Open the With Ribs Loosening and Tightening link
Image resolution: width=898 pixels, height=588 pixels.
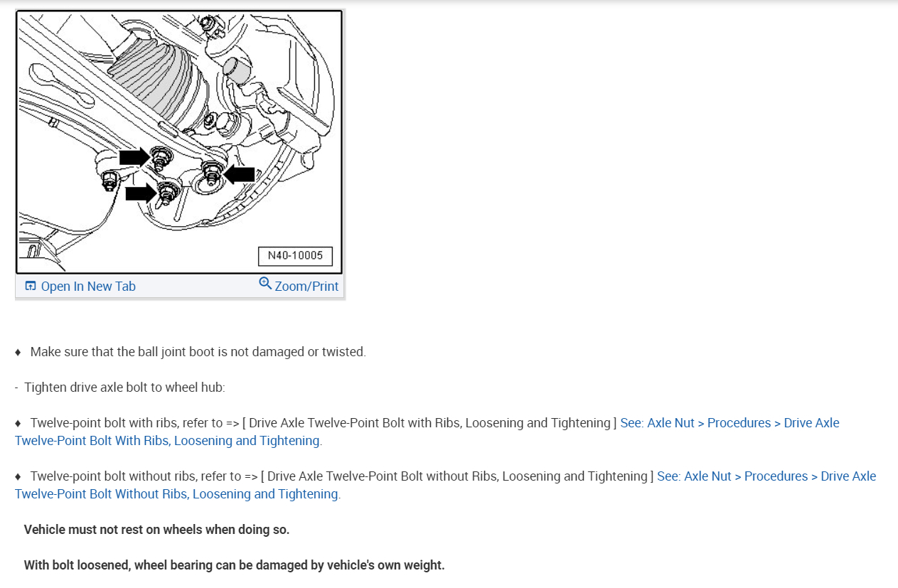427,432
